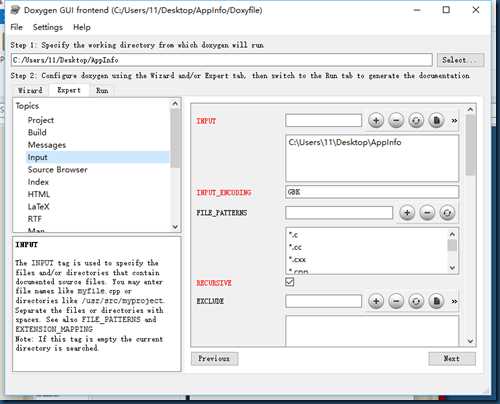This screenshot has width=500, height=404.
Task: Expand EXCLUDE row overflow chevron
Action: pyautogui.click(x=454, y=301)
